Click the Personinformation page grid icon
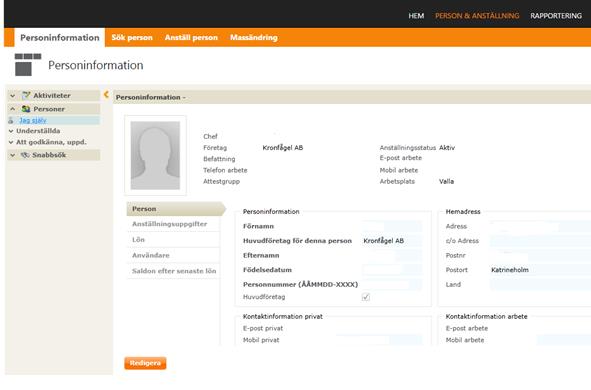Image resolution: width=591 pixels, height=390 pixels. (x=28, y=64)
